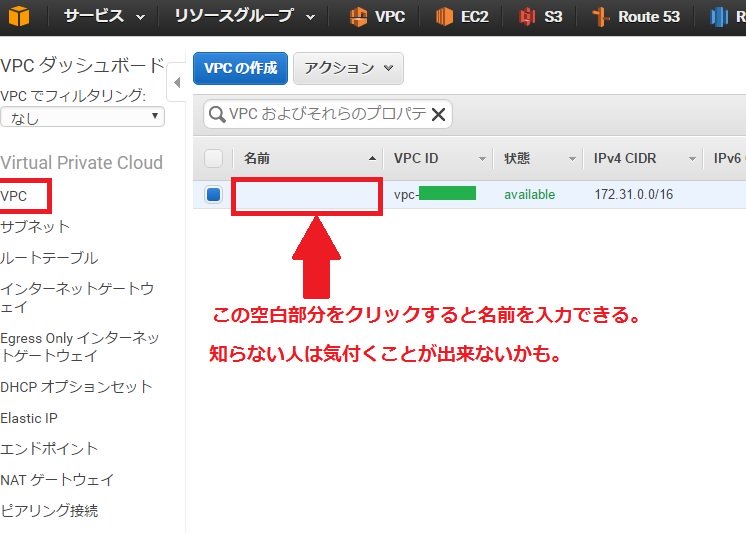
Task: Open the S3 shortcut icon
Action: [527, 17]
